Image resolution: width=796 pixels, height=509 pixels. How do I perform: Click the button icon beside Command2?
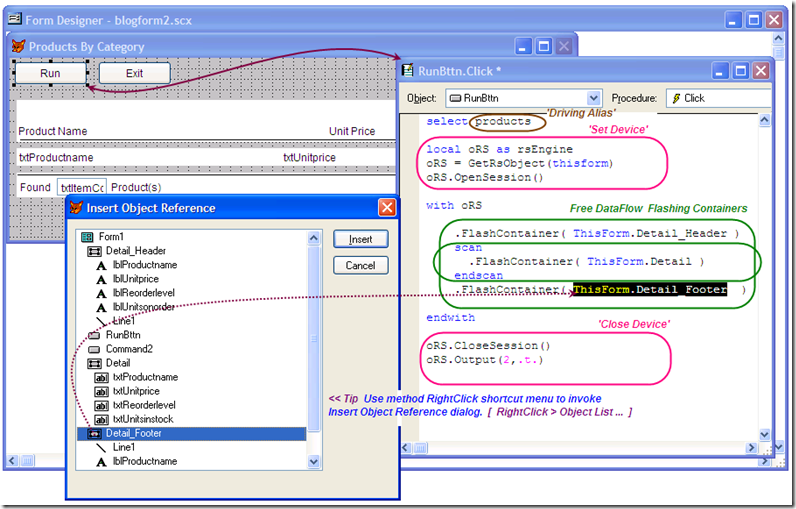pyautogui.click(x=94, y=350)
